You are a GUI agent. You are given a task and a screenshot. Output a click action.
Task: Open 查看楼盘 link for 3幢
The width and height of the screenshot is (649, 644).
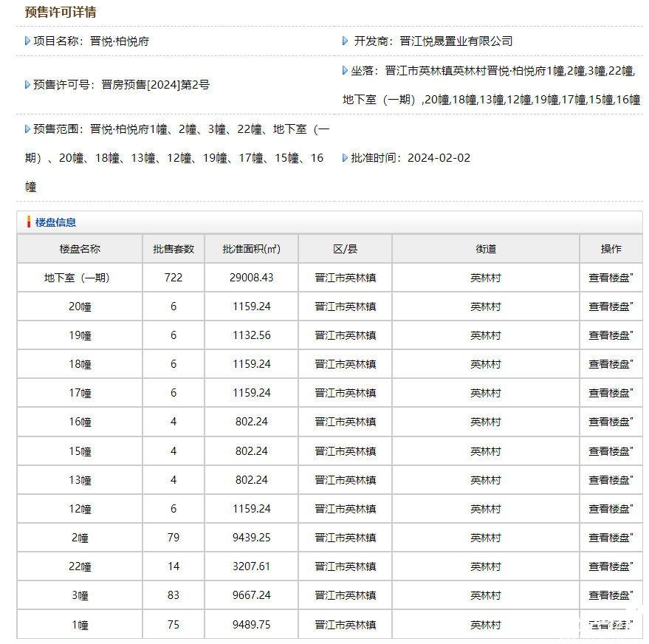609,595
